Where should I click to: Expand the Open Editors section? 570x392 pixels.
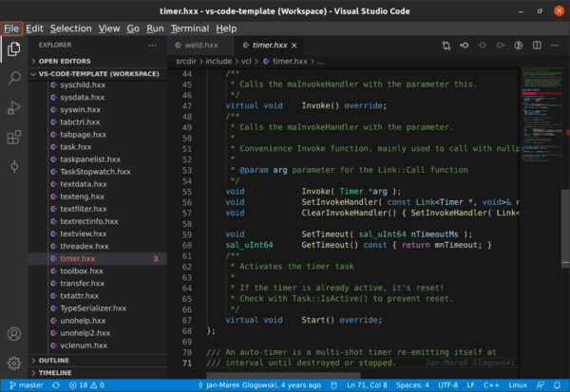tap(98, 61)
